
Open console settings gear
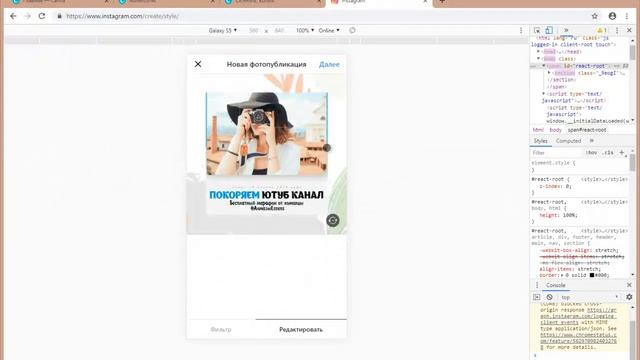pyautogui.click(x=629, y=297)
